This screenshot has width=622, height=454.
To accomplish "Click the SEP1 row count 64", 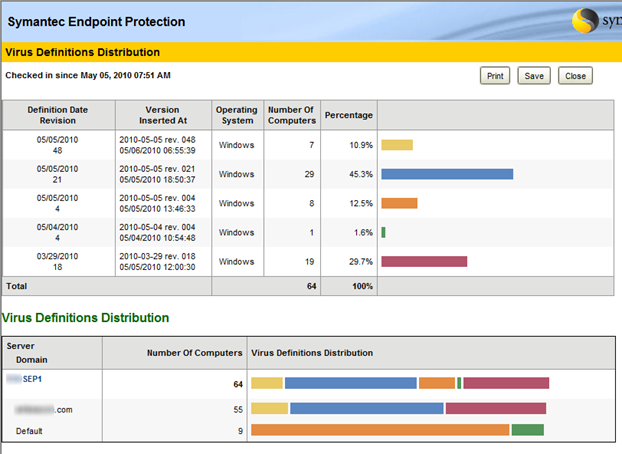I will tap(238, 384).
